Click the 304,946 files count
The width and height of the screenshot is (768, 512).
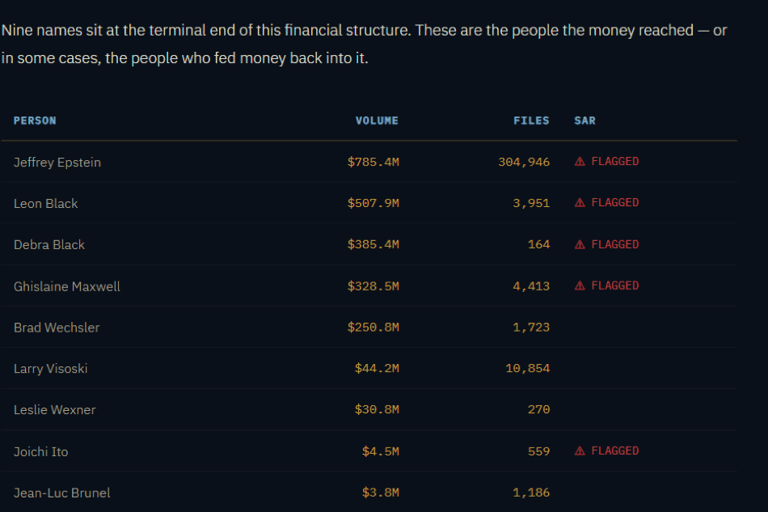524,162
